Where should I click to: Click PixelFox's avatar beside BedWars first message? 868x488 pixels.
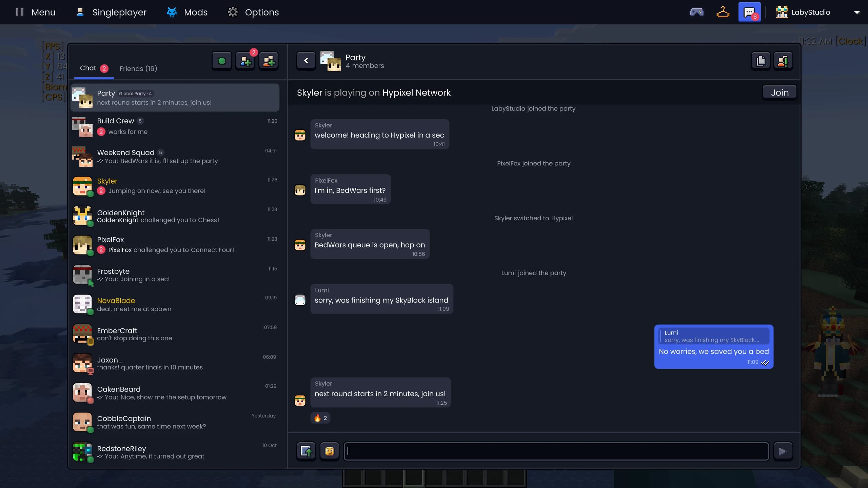click(300, 190)
